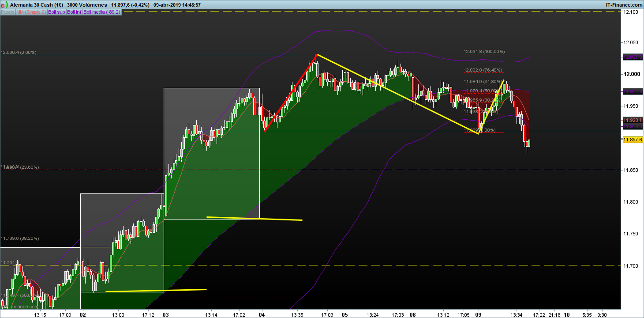This screenshot has width=644, height=318.
Task: Click the 12.050 price axis label
Action: click(630, 42)
